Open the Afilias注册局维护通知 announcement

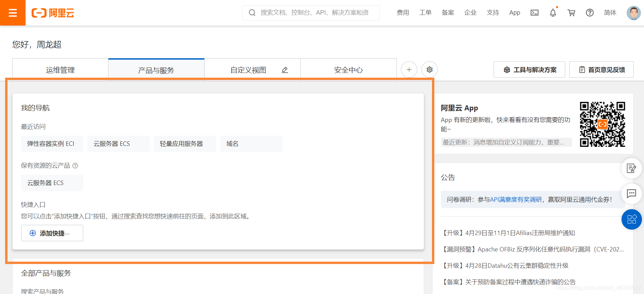pos(508,233)
